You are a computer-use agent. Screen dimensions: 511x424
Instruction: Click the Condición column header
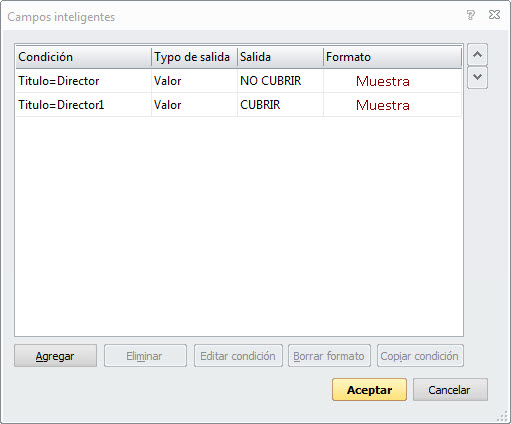83,57
